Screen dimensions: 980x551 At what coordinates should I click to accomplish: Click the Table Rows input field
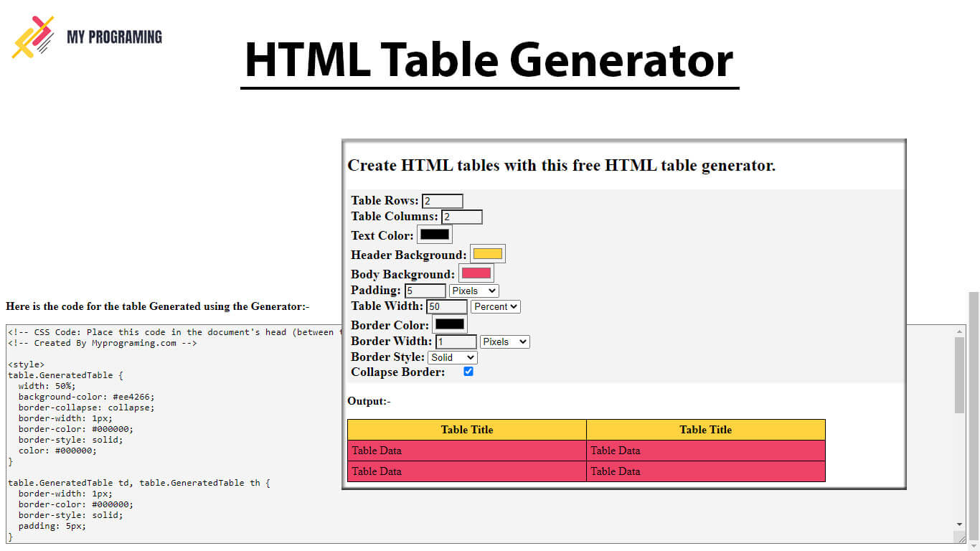442,200
